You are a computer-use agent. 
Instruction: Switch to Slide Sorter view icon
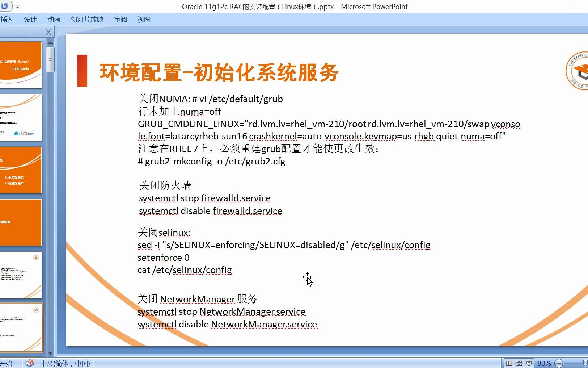519,363
